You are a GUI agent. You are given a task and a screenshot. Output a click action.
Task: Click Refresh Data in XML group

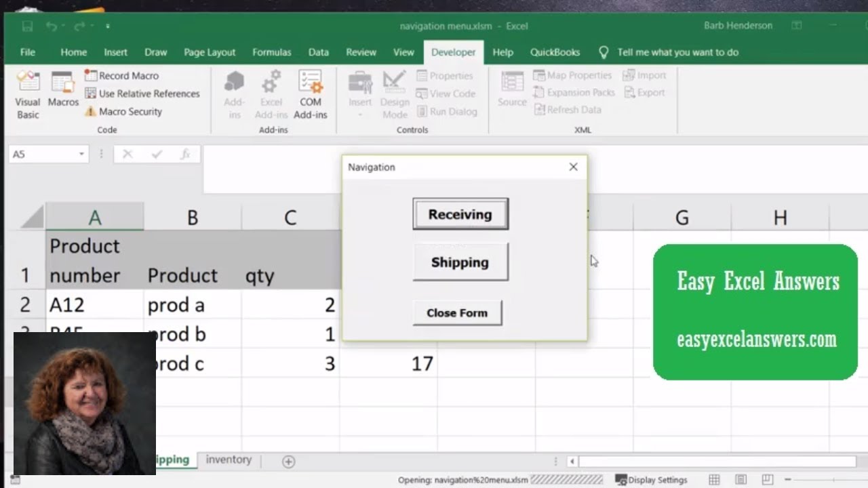pos(567,109)
